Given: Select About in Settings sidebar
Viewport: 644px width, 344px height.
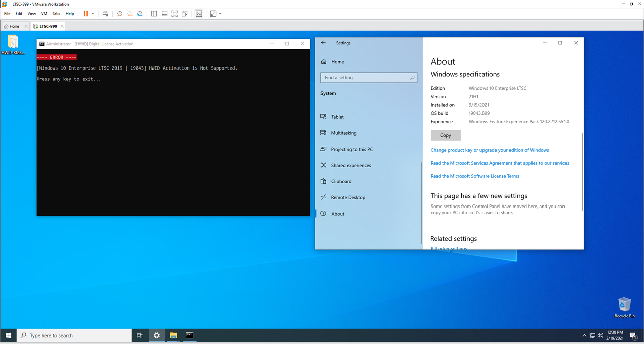Looking at the screenshot, I should tap(338, 214).
